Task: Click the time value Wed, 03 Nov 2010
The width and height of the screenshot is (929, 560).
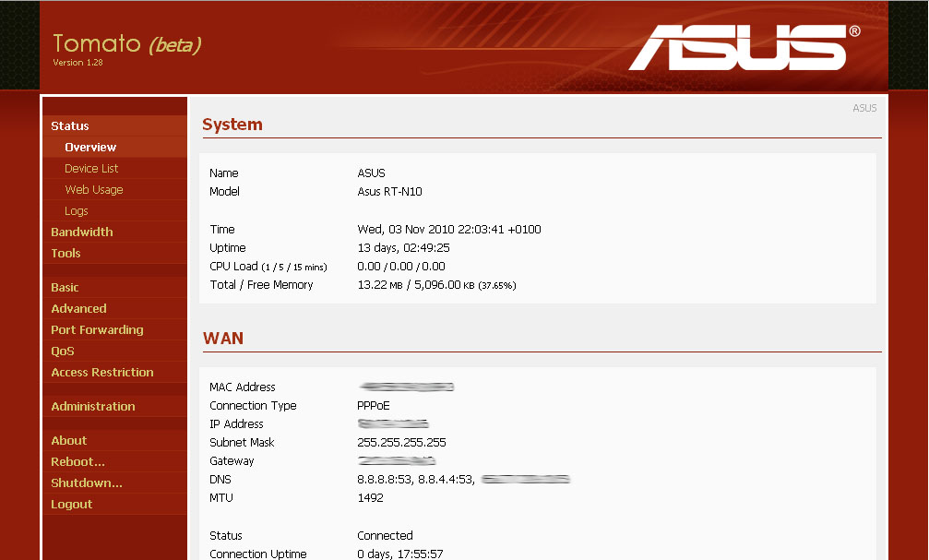Action: (x=449, y=230)
